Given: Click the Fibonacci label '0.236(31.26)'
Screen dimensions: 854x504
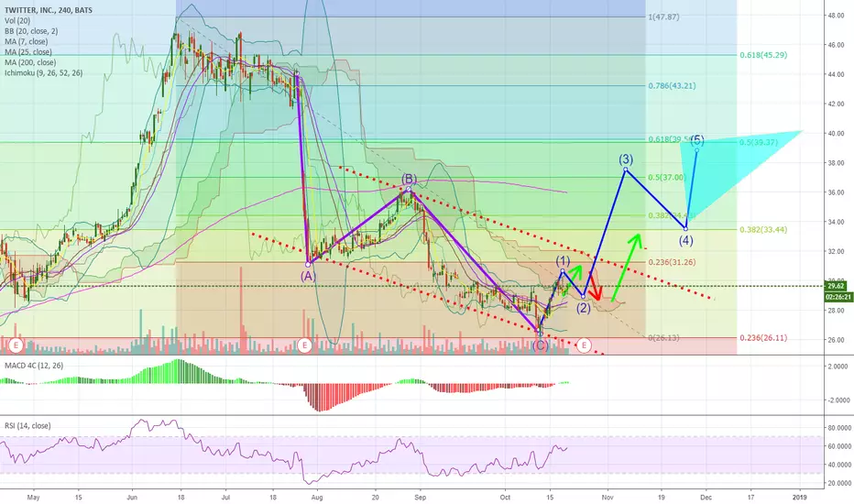Looking at the screenshot, I should [x=672, y=262].
